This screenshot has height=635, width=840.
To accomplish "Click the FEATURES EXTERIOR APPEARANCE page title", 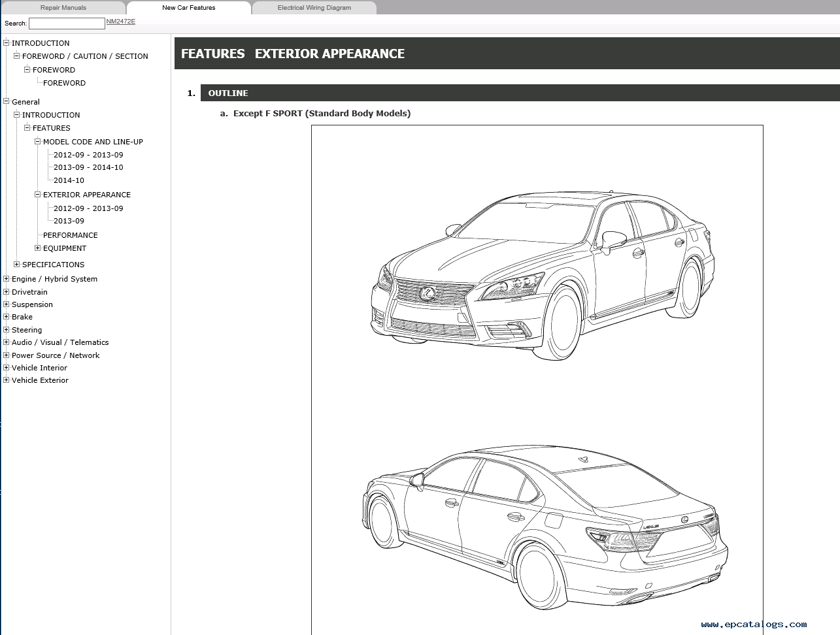I will click(293, 54).
